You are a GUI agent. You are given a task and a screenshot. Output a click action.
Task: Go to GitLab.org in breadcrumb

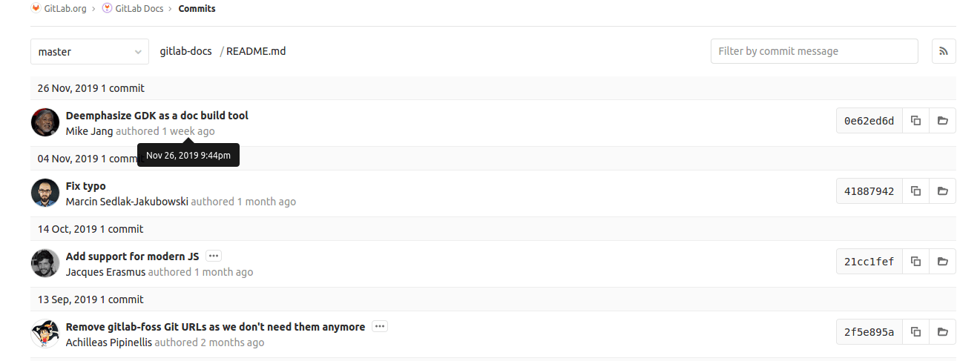click(65, 9)
